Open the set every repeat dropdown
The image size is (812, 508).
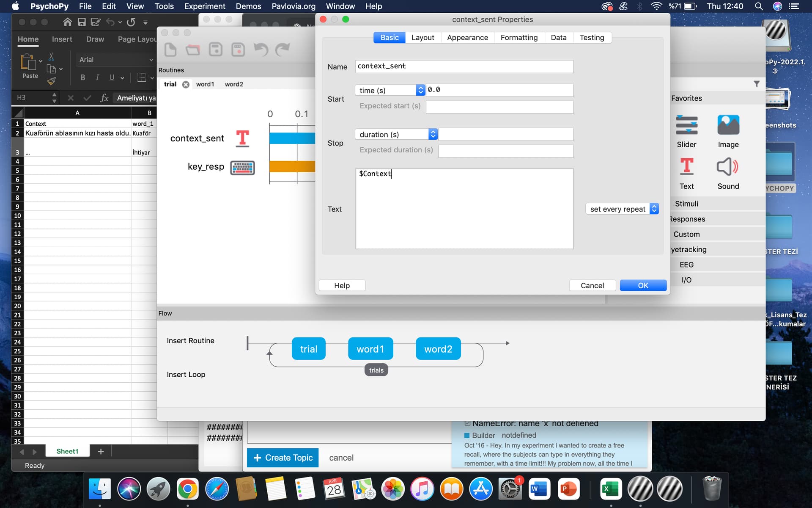(622, 209)
